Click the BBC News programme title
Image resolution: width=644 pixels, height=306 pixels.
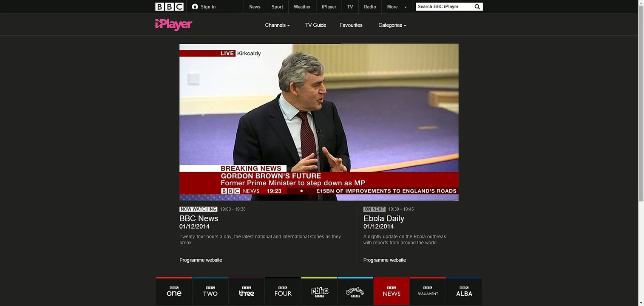[x=199, y=218]
